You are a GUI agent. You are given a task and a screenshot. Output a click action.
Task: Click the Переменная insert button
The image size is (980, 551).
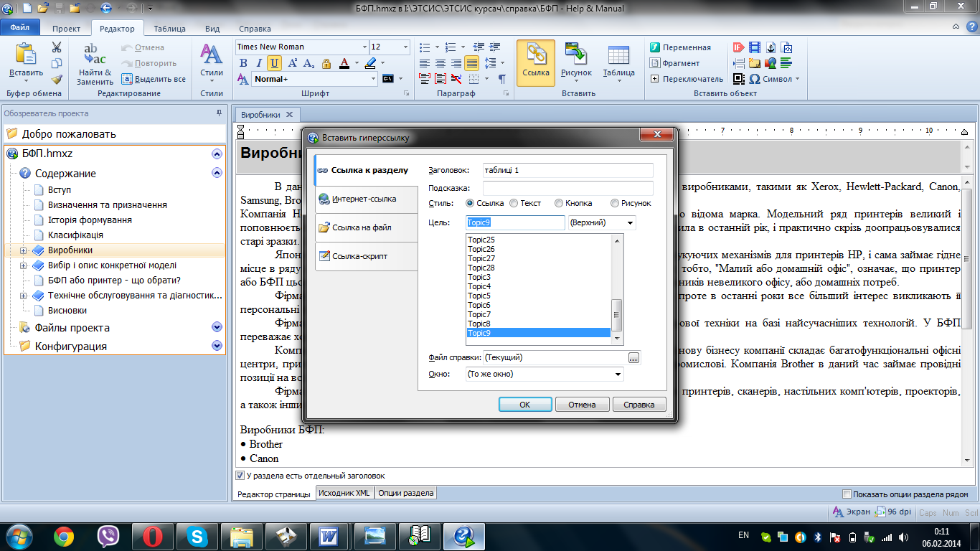[680, 47]
